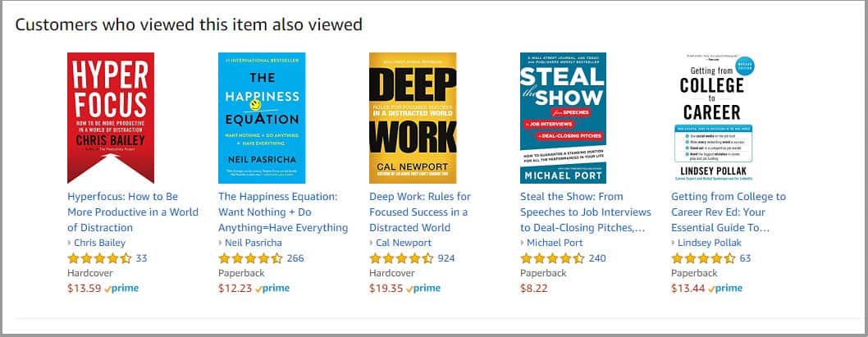
Task: Open Lindsey Pollak author link
Action: pos(709,243)
